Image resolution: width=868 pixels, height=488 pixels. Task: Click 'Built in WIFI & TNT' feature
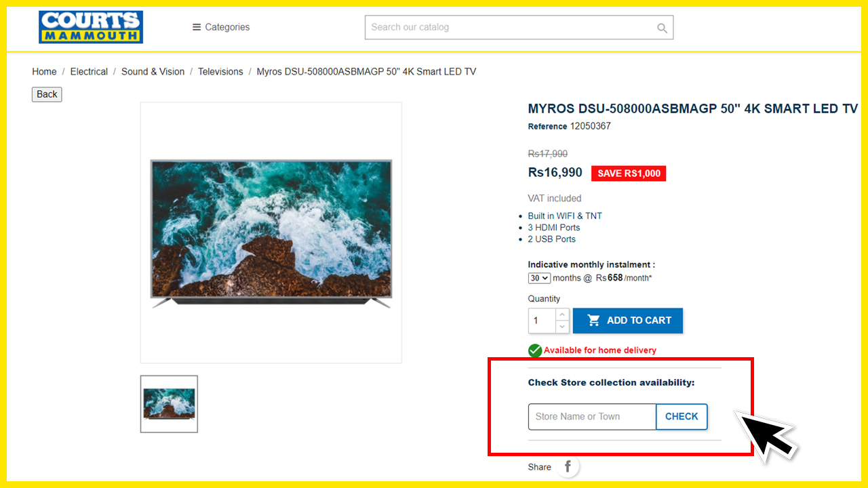[565, 216]
